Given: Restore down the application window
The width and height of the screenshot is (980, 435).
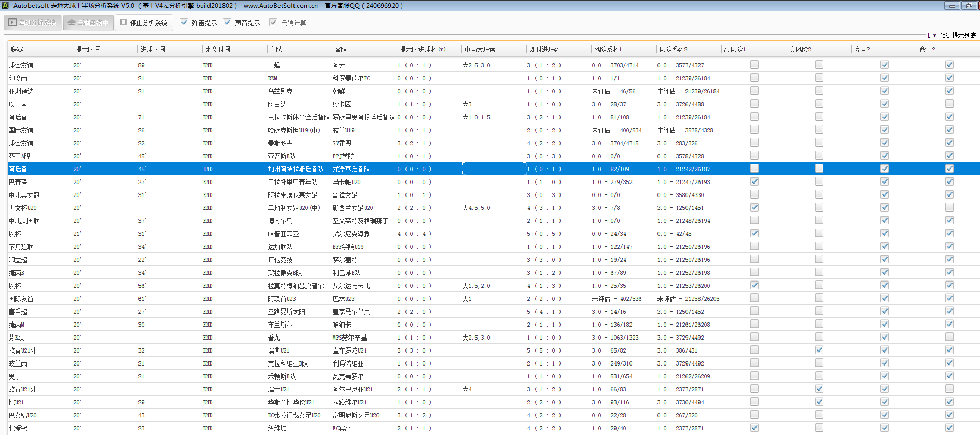Looking at the screenshot, I should 969,6.
